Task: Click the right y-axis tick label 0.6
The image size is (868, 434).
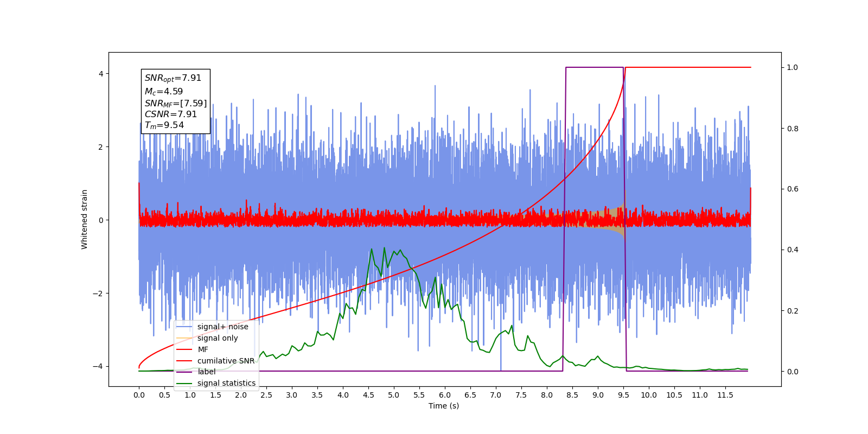Action: [793, 189]
